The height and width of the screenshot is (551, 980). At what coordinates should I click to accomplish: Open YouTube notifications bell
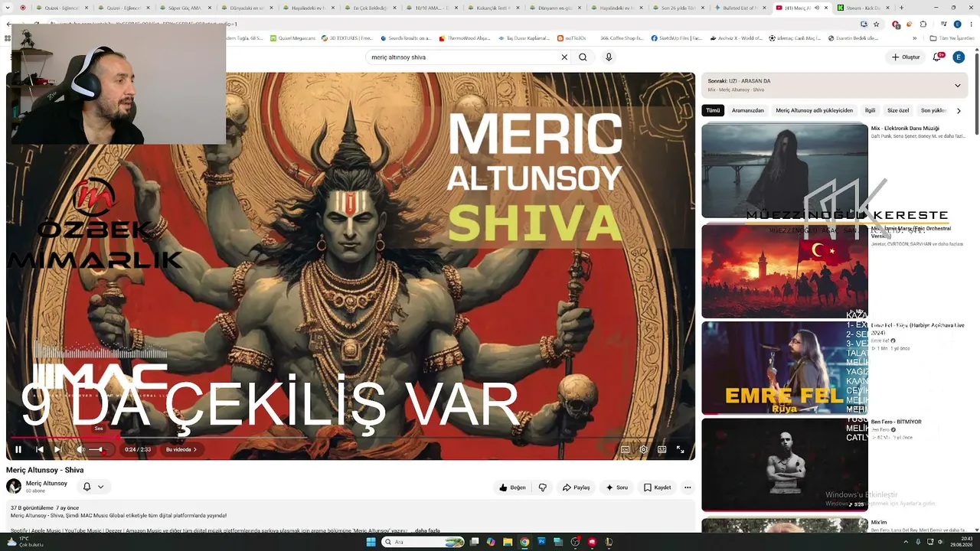(x=937, y=57)
